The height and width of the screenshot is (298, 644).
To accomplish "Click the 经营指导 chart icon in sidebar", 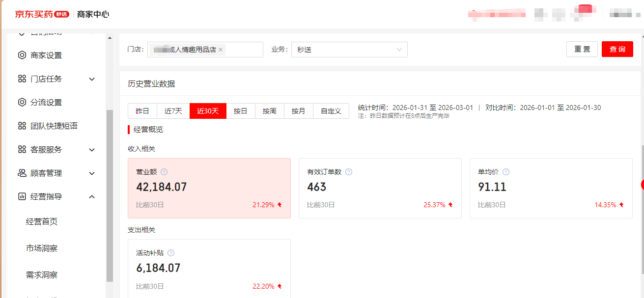I will coord(22,197).
